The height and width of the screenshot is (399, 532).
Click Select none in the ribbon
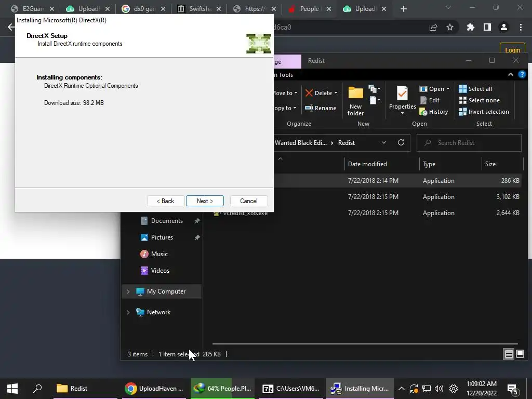click(x=479, y=100)
